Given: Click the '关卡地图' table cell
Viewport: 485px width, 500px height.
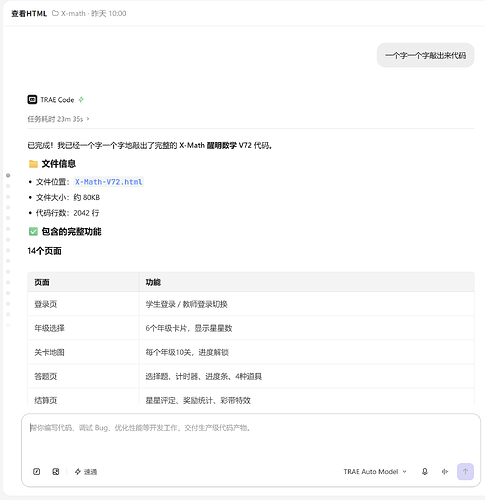Looking at the screenshot, I should tap(83, 352).
